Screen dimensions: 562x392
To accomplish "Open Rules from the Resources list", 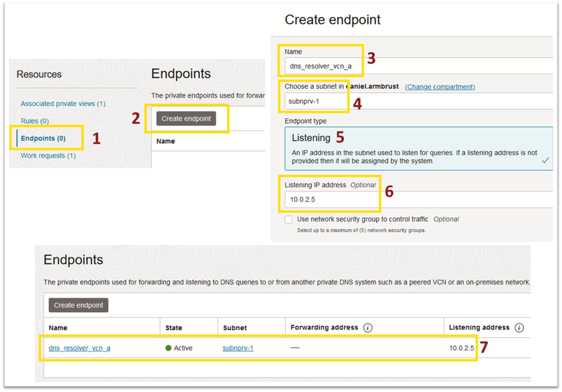I will [x=34, y=120].
